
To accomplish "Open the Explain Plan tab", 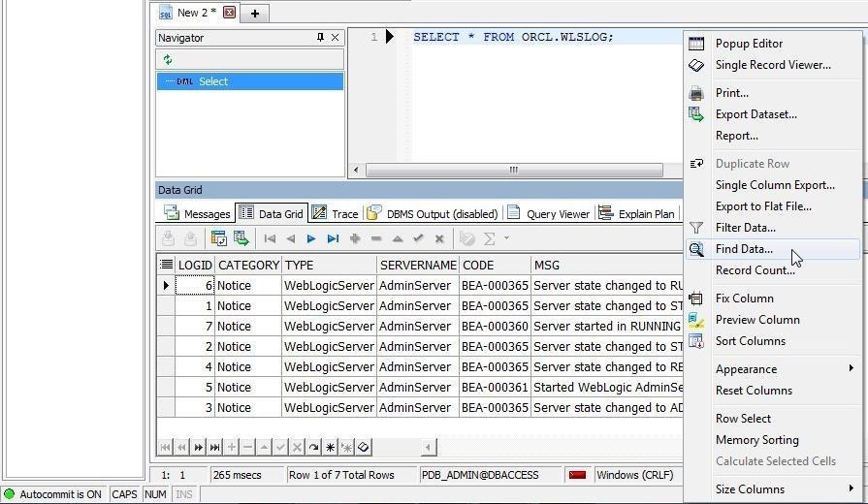I will [x=636, y=213].
